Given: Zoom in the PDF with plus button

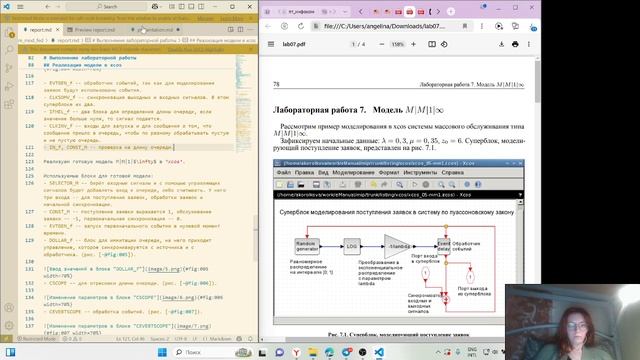Looking at the screenshot, I should tap(413, 44).
